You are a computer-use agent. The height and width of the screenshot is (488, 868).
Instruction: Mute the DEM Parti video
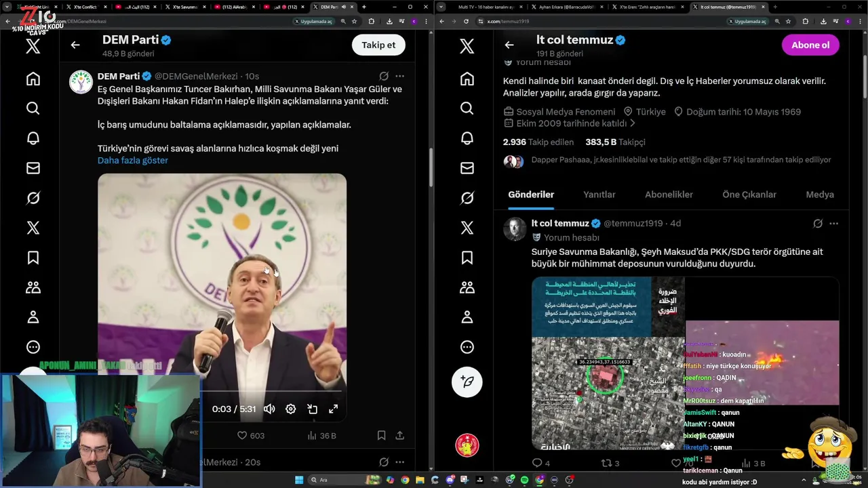[x=269, y=409]
